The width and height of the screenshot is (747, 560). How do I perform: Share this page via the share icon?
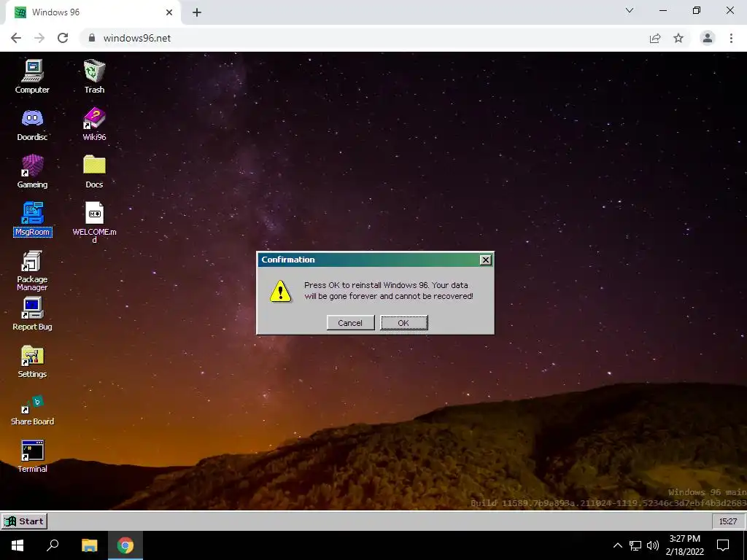tap(655, 38)
